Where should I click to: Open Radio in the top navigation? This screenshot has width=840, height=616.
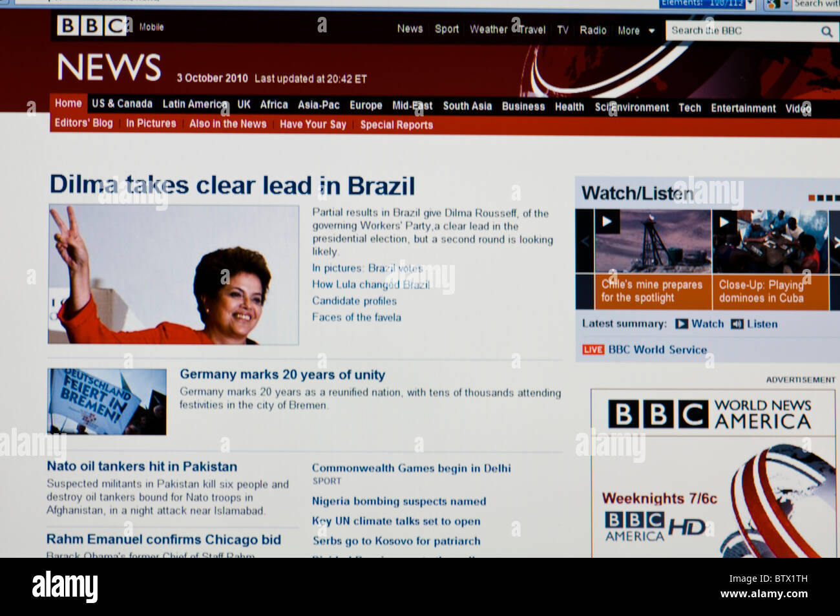pos(593,30)
